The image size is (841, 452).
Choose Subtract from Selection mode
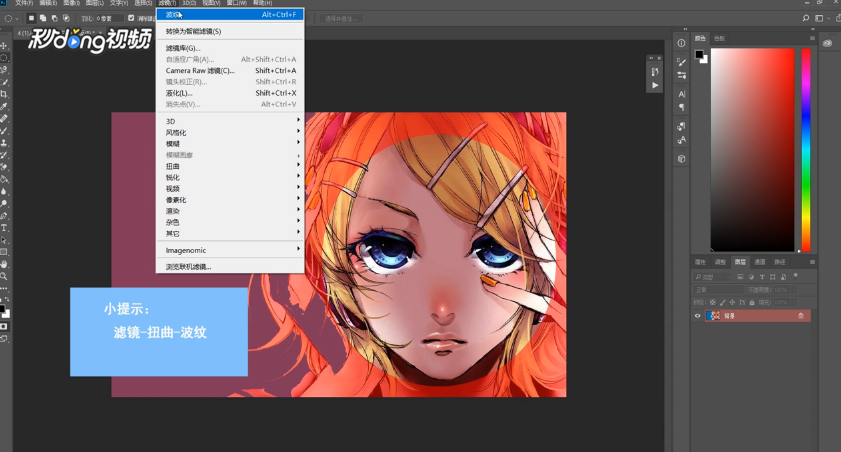click(x=54, y=18)
